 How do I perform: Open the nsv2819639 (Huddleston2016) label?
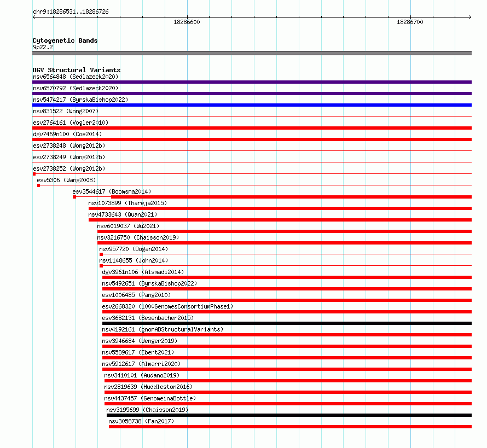(148, 387)
